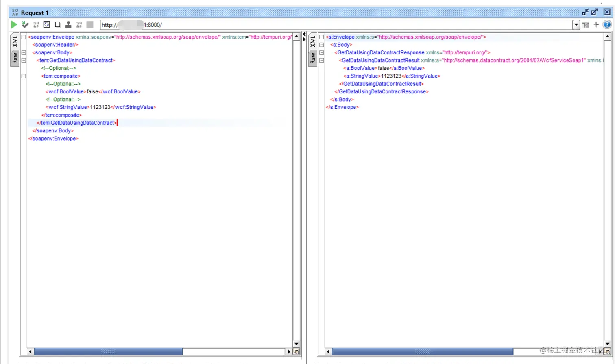This screenshot has height=364, width=615.
Task: Click the SOAP icon next to the stamp
Action: coord(79,25)
